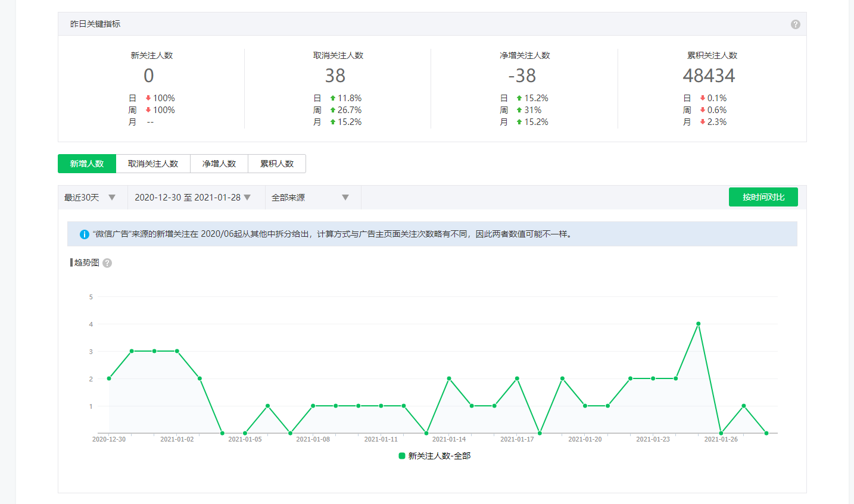Click the help icon beside 趋势图
The image size is (854, 504).
(107, 263)
